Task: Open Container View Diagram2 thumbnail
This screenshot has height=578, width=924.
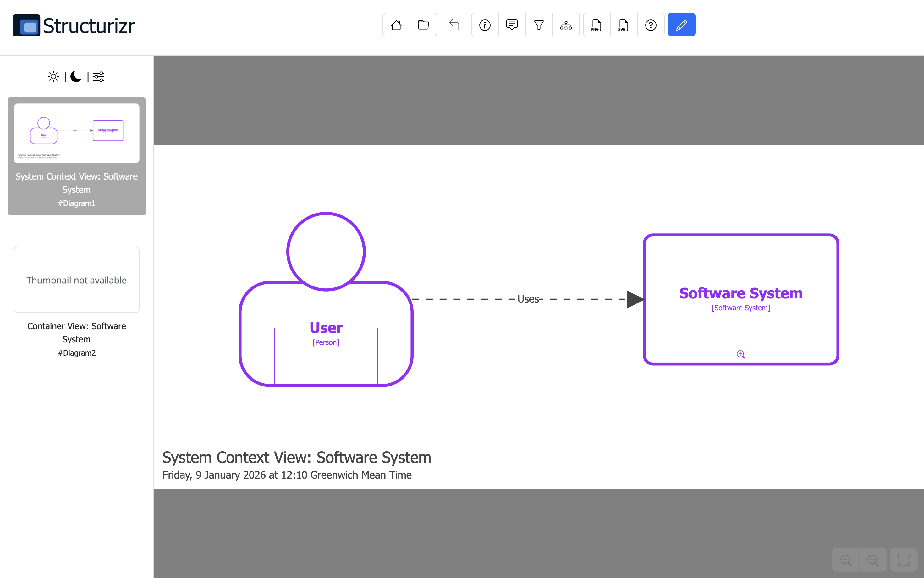Action: coord(76,280)
